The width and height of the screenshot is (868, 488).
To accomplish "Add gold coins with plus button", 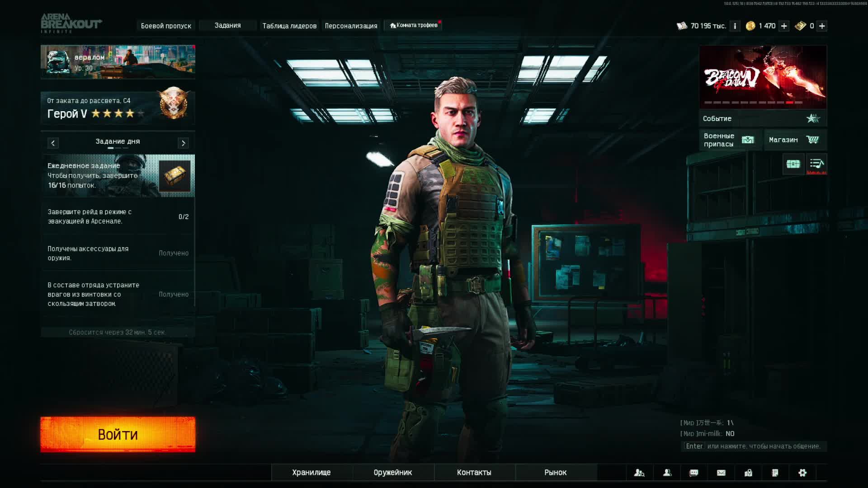I will click(784, 26).
